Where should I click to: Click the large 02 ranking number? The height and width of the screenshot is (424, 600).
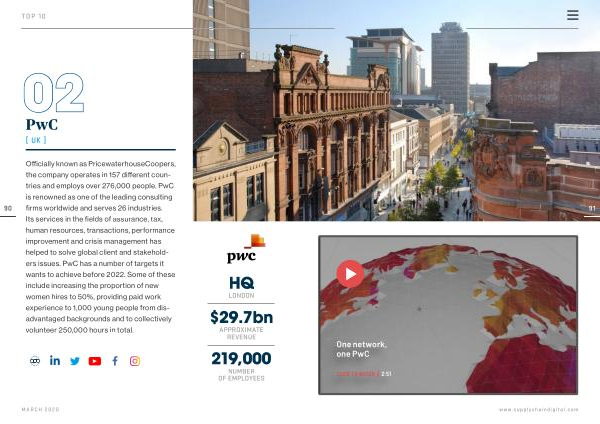[x=54, y=93]
